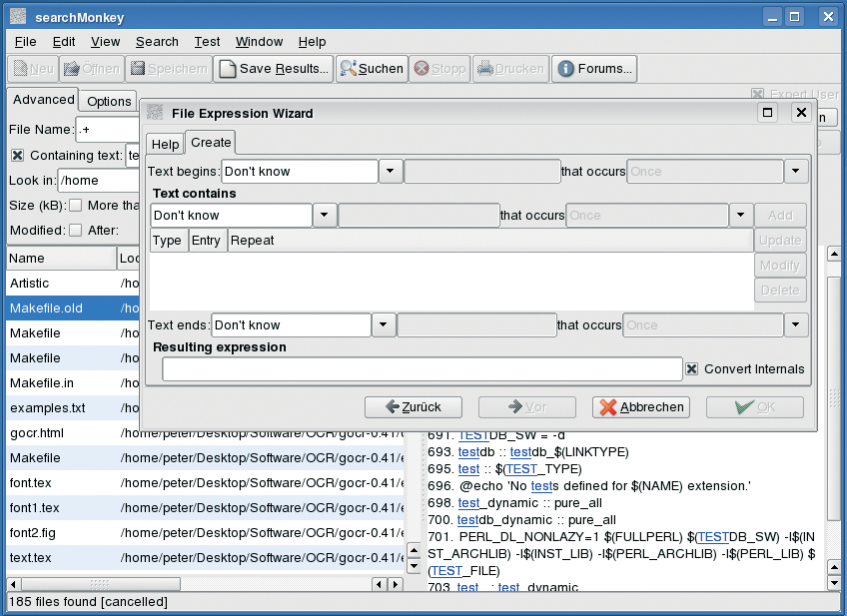
Task: Toggle the Containing text checkbox
Action: pyautogui.click(x=17, y=156)
